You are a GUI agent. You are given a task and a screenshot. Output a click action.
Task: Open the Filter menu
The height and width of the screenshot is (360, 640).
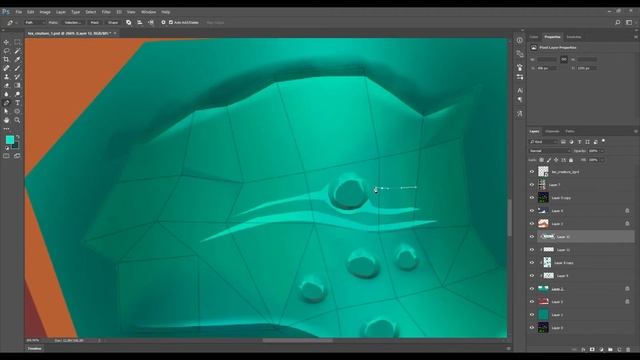pos(106,12)
